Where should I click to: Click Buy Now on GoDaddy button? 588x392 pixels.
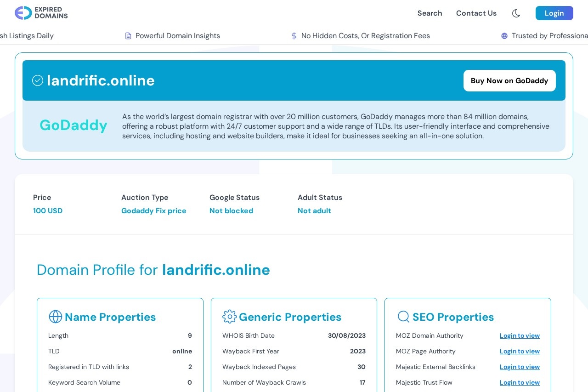[509, 81]
